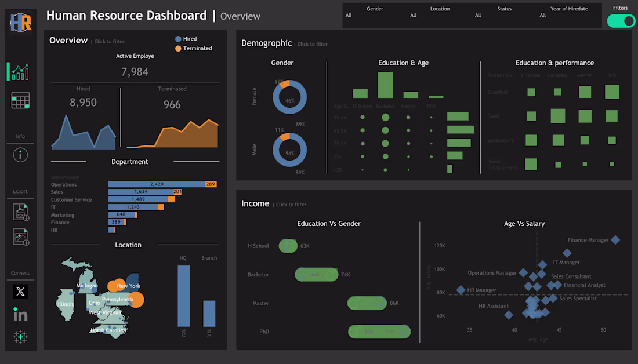
Task: Click the Good Bachelor performance square
Action: 558,116
